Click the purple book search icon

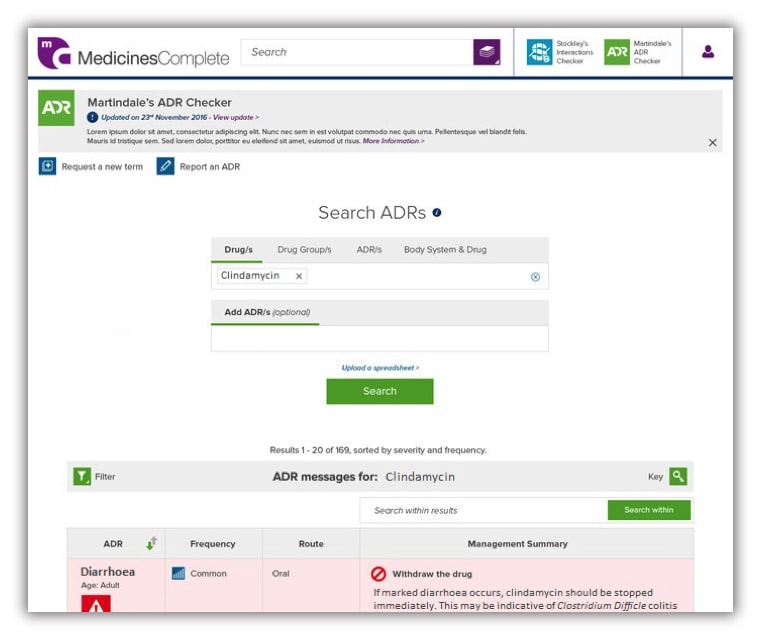[486, 53]
